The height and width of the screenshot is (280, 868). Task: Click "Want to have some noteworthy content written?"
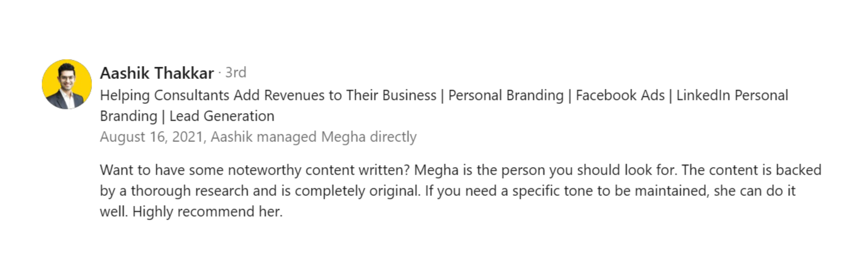click(x=254, y=170)
